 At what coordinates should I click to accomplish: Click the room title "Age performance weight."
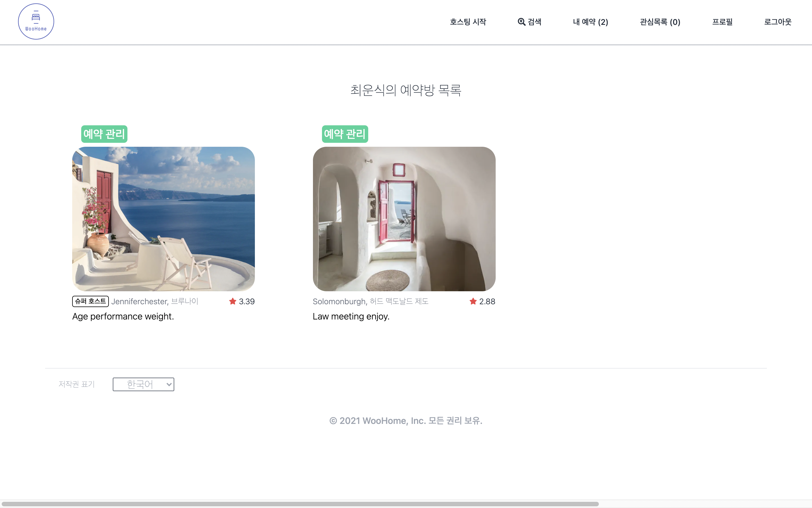click(x=123, y=316)
